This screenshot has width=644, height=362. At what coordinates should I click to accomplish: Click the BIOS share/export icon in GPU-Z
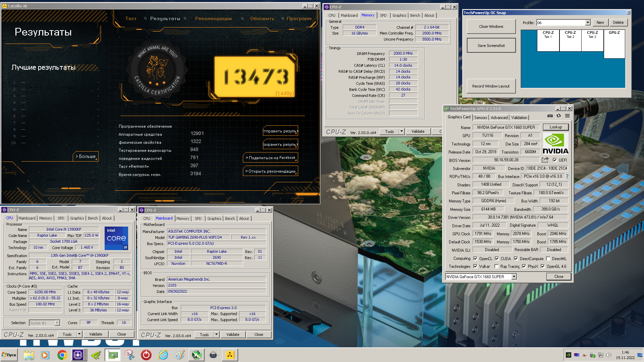(x=545, y=160)
